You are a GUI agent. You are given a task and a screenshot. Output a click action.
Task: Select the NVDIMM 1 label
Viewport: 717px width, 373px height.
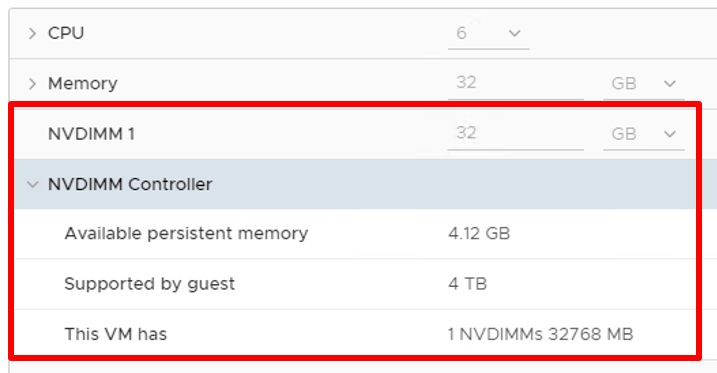click(x=91, y=134)
